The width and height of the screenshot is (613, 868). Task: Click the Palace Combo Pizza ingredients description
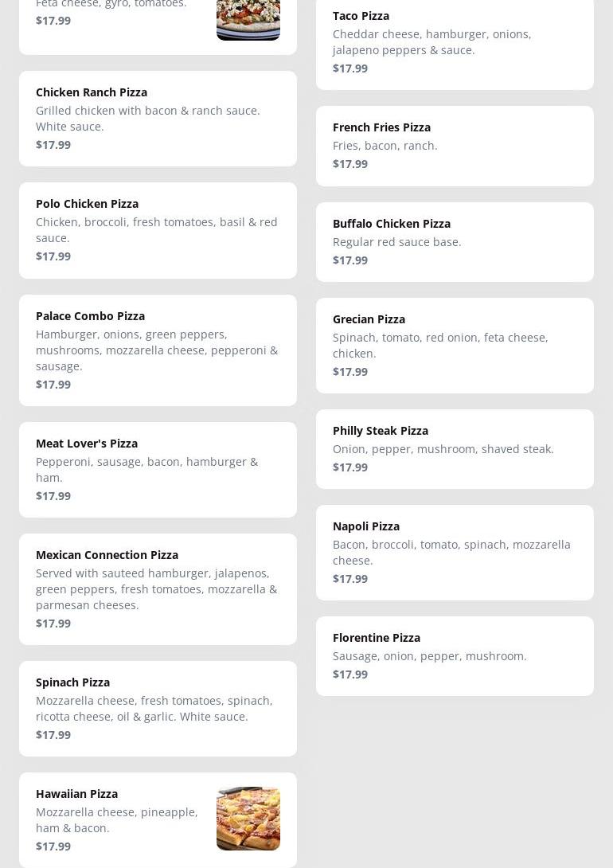157,350
